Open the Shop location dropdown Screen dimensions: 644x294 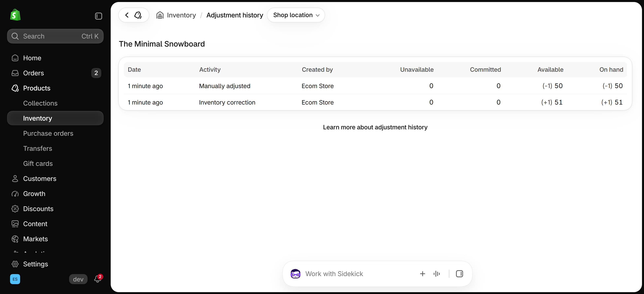tap(296, 15)
